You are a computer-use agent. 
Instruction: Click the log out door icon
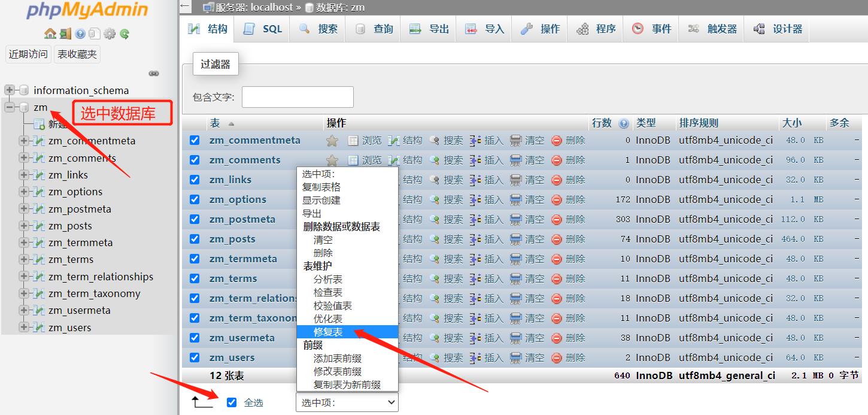pyautogui.click(x=65, y=34)
